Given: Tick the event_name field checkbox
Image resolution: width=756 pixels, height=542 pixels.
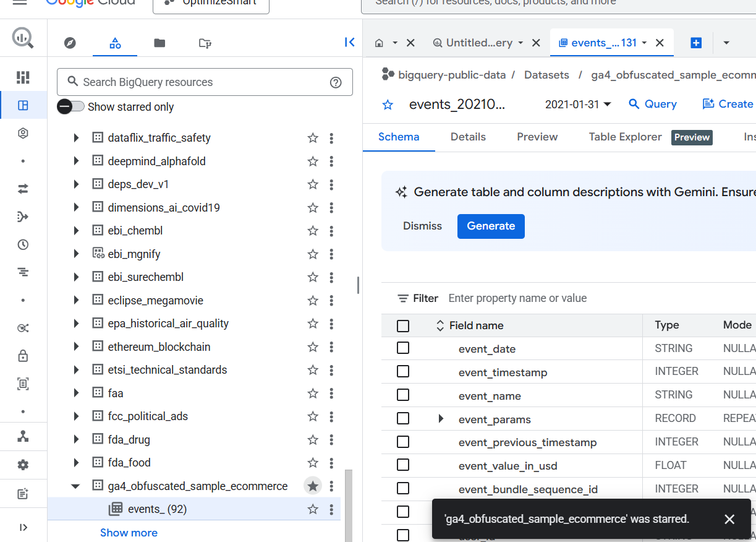Looking at the screenshot, I should pyautogui.click(x=403, y=395).
